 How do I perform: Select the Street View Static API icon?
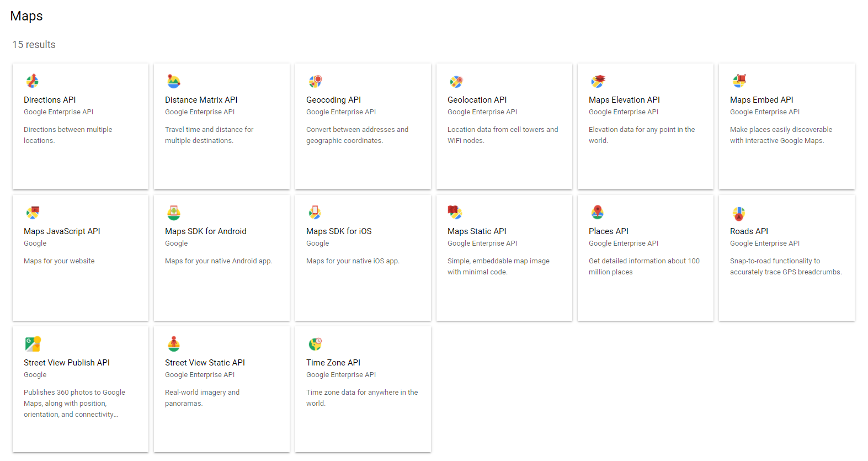(174, 344)
